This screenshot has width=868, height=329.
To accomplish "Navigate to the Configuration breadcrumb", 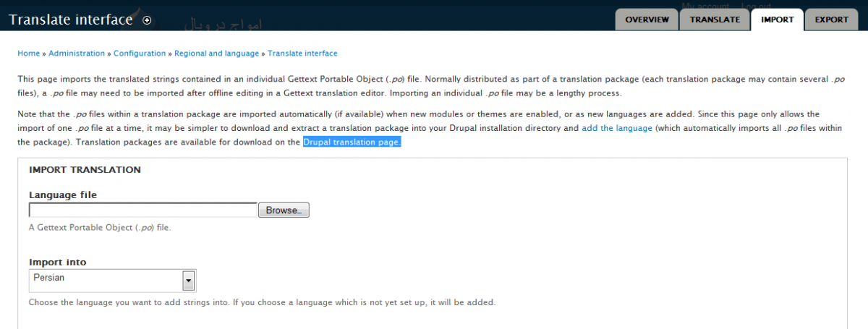I will pos(140,54).
